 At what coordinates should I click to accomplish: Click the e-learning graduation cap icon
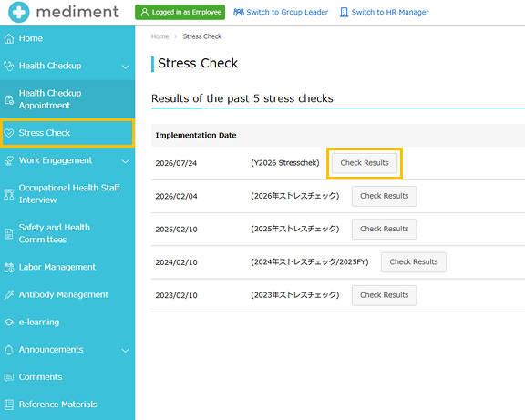click(x=9, y=323)
